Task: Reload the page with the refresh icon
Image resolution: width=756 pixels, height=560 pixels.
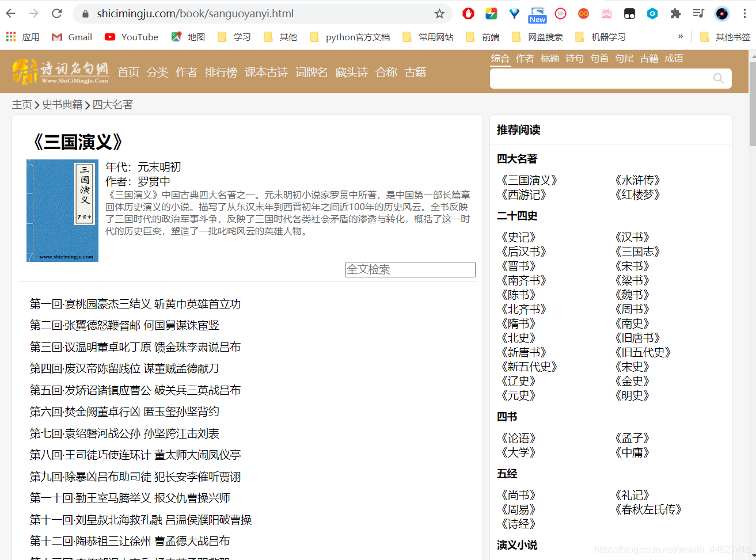Action: [x=56, y=13]
